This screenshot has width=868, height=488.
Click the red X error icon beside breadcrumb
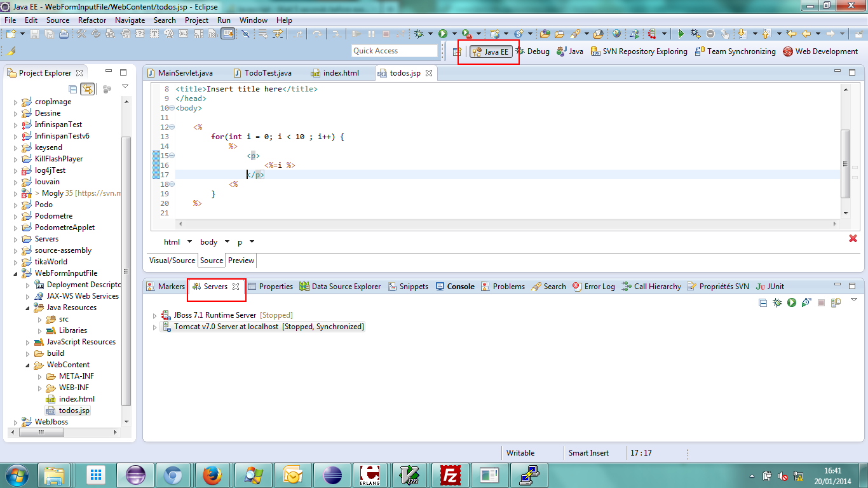(853, 238)
